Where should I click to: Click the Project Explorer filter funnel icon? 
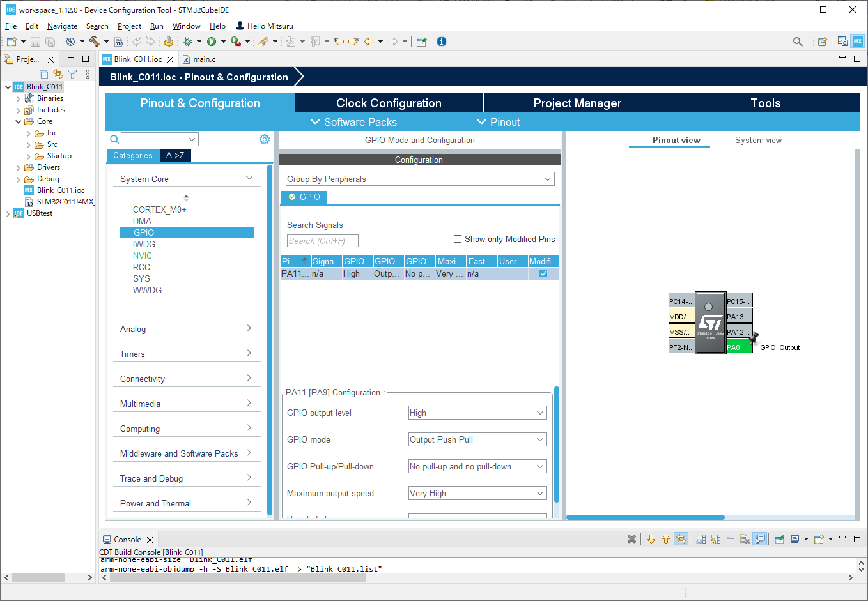coord(73,74)
